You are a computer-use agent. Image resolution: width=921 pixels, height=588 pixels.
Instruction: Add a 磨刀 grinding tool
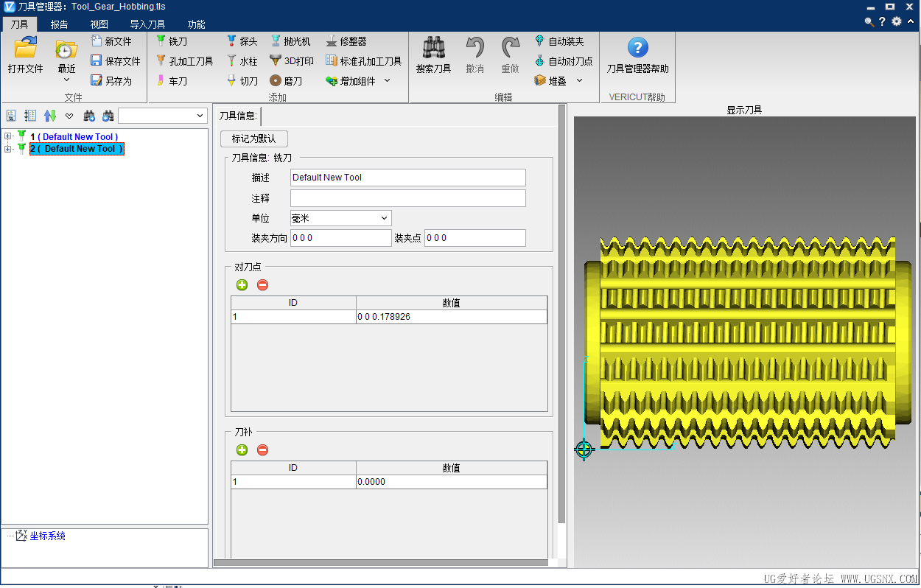click(x=276, y=81)
